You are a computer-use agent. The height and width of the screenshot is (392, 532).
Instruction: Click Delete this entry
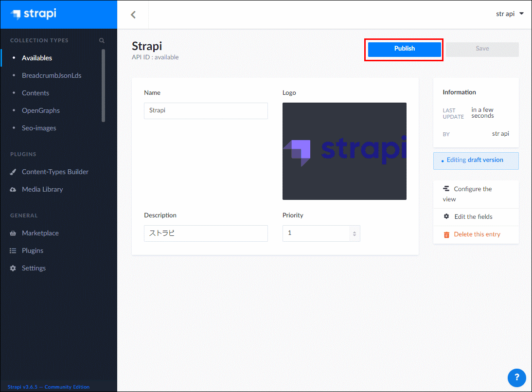tap(477, 234)
